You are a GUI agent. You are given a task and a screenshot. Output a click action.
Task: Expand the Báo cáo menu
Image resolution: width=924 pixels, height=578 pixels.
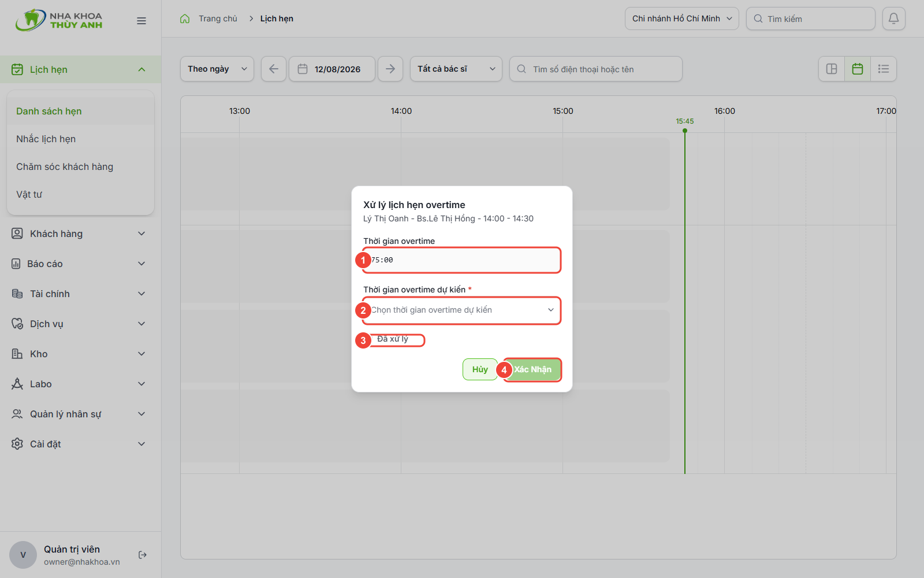[80, 264]
